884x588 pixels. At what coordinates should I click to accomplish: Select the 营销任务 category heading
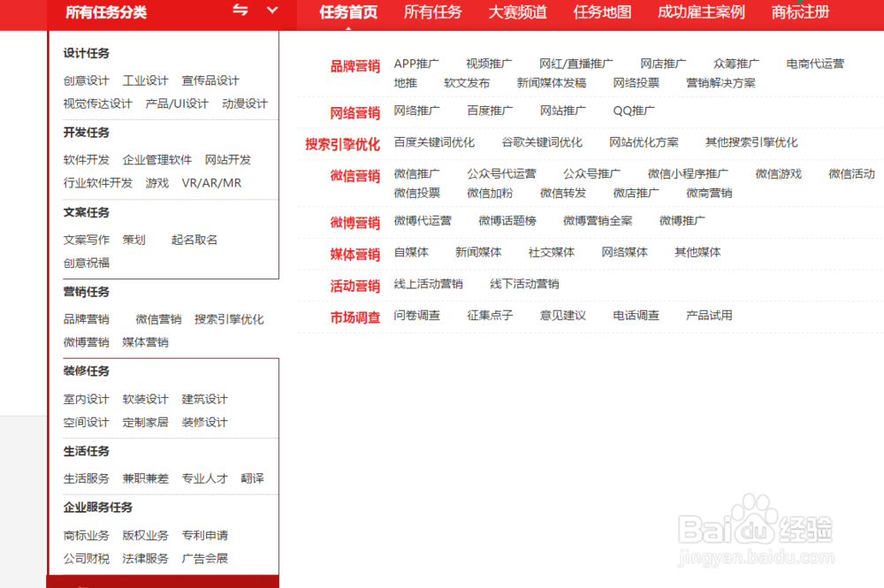click(87, 292)
